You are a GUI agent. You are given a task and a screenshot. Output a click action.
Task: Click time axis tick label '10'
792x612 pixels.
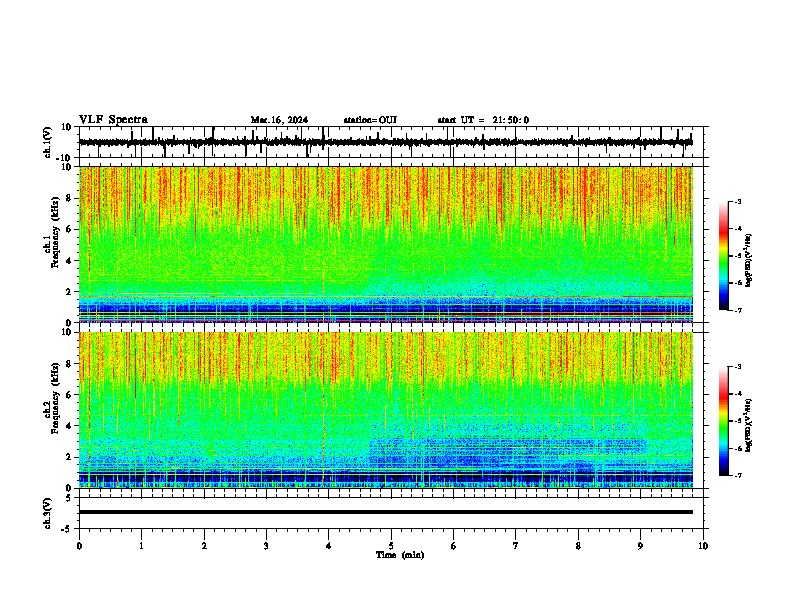point(703,546)
